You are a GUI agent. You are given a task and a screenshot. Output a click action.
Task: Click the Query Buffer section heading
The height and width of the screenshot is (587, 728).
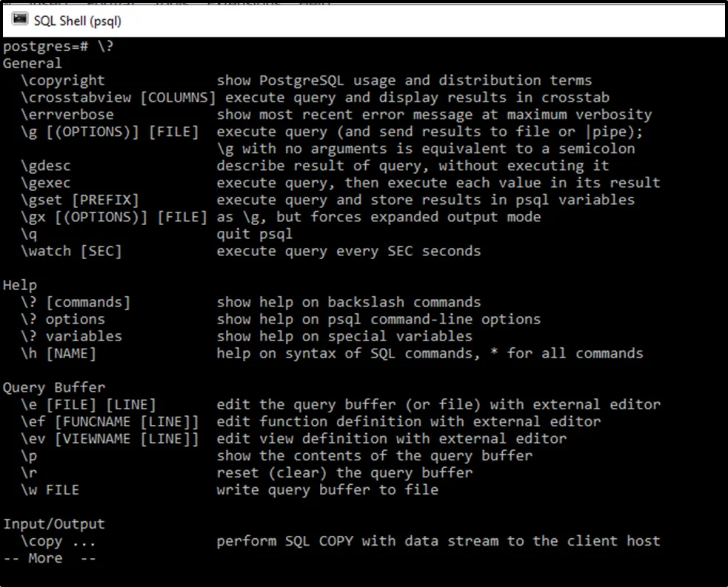(54, 387)
